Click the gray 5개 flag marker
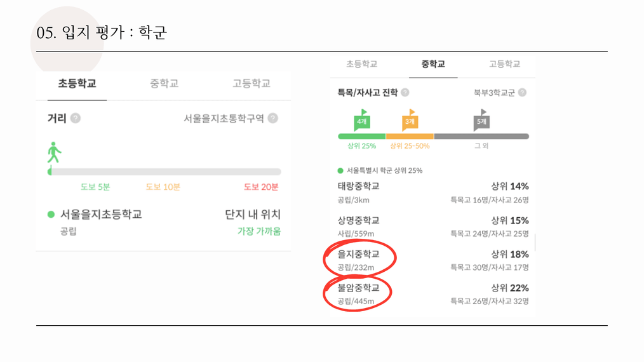The image size is (644, 362). click(x=481, y=121)
